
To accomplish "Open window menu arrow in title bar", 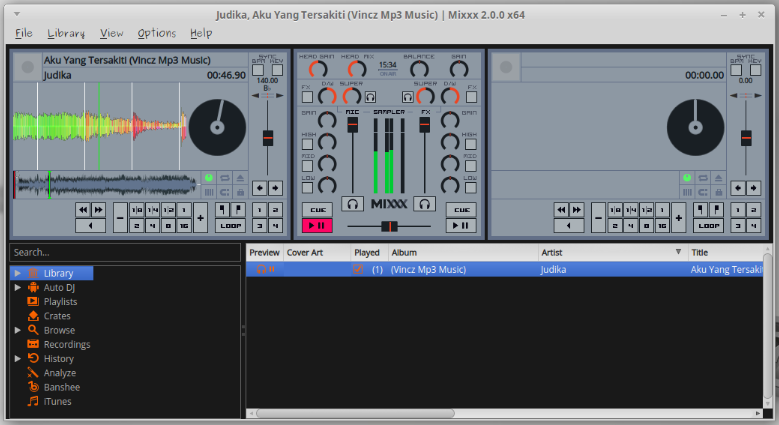I will 16,14.
